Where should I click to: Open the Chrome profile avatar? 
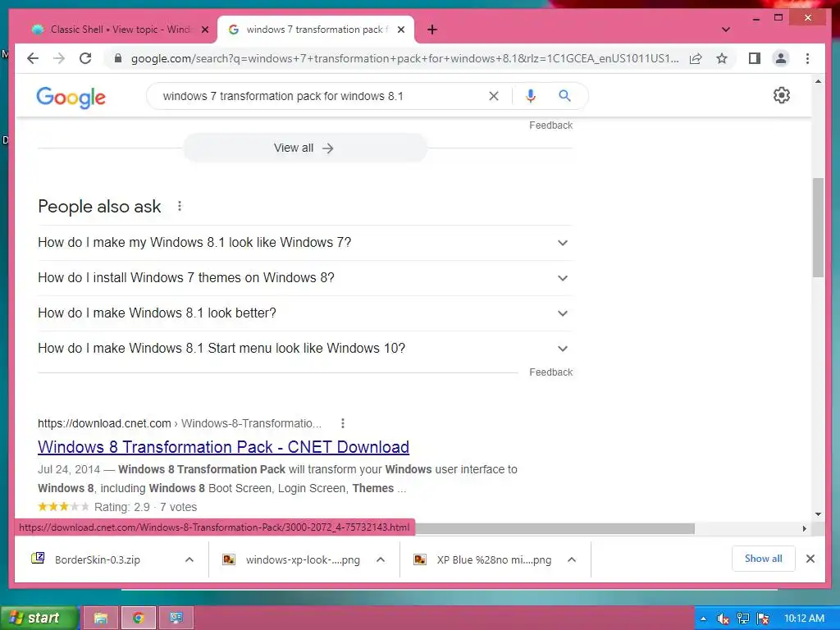[781, 58]
